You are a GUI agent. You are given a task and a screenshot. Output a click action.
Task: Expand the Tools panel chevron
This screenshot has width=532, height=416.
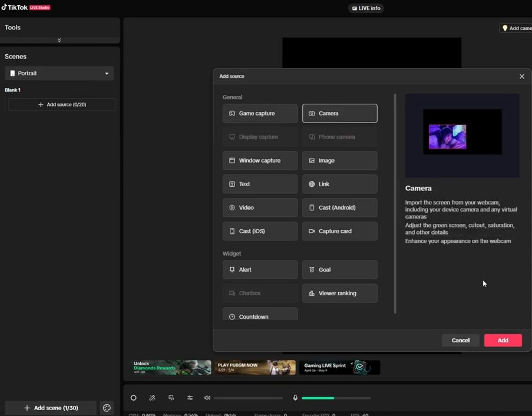point(59,40)
